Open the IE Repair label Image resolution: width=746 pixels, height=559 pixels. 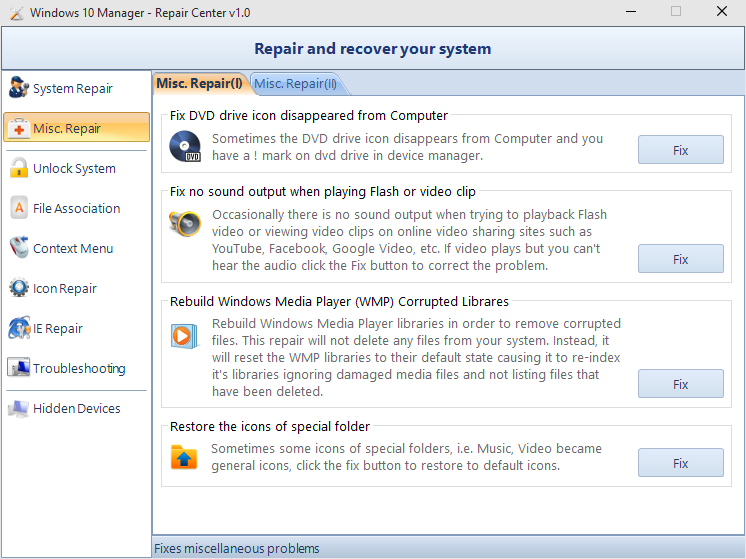(58, 328)
